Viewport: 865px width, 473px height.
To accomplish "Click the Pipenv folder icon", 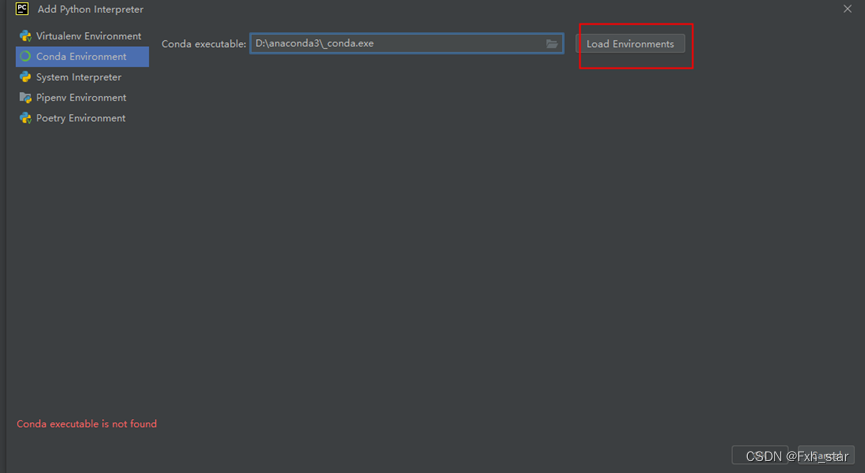I will tap(25, 98).
